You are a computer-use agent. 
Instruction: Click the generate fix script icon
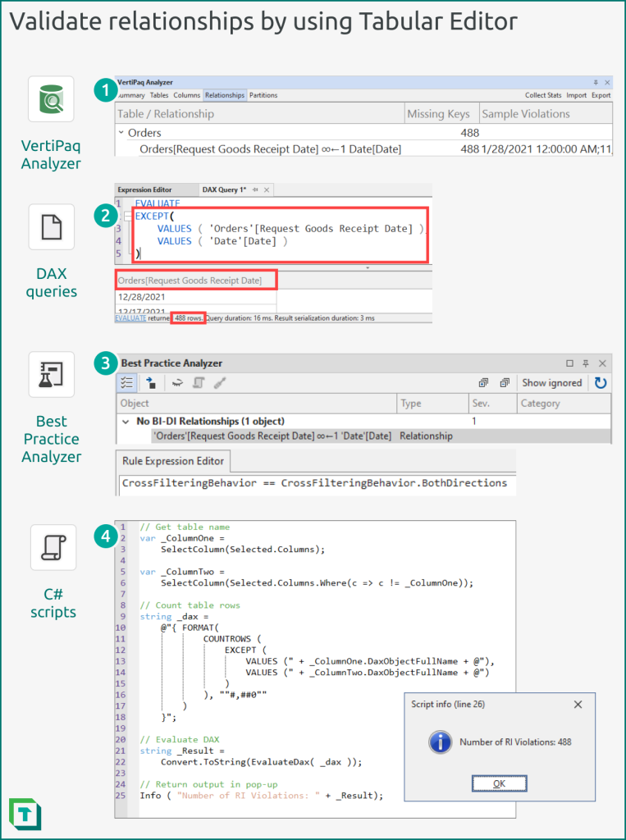pos(199,382)
